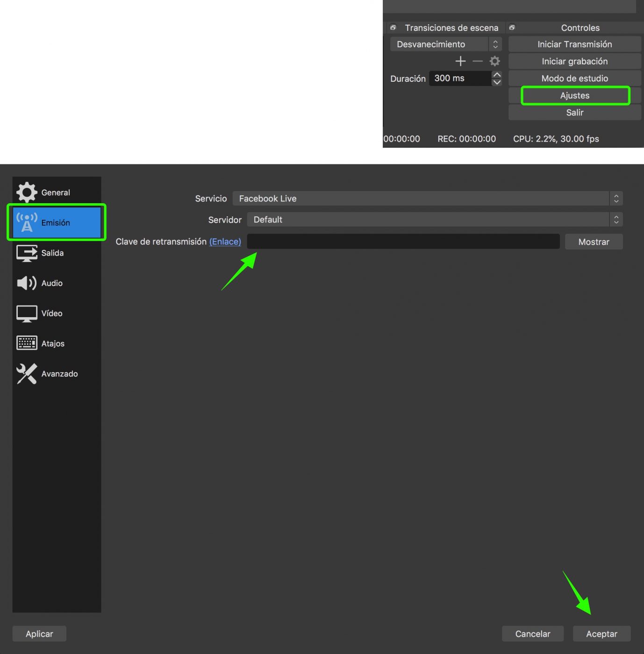The width and height of the screenshot is (644, 654).
Task: Expand the Servicio Facebook Live dropdown
Action: 427,199
